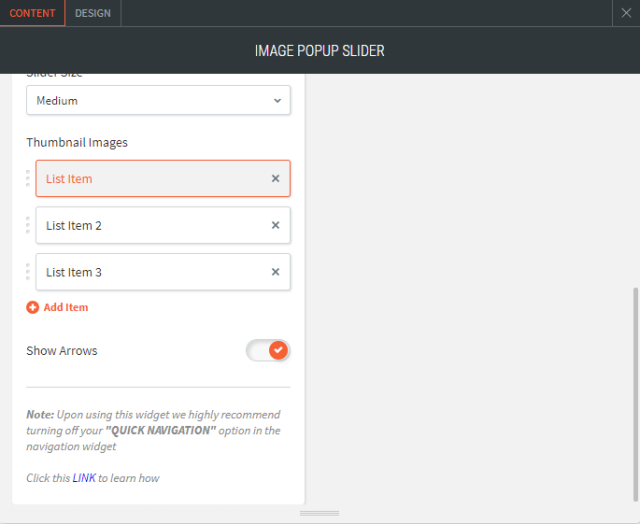Toggle the Show Arrows switch off

coord(268,351)
